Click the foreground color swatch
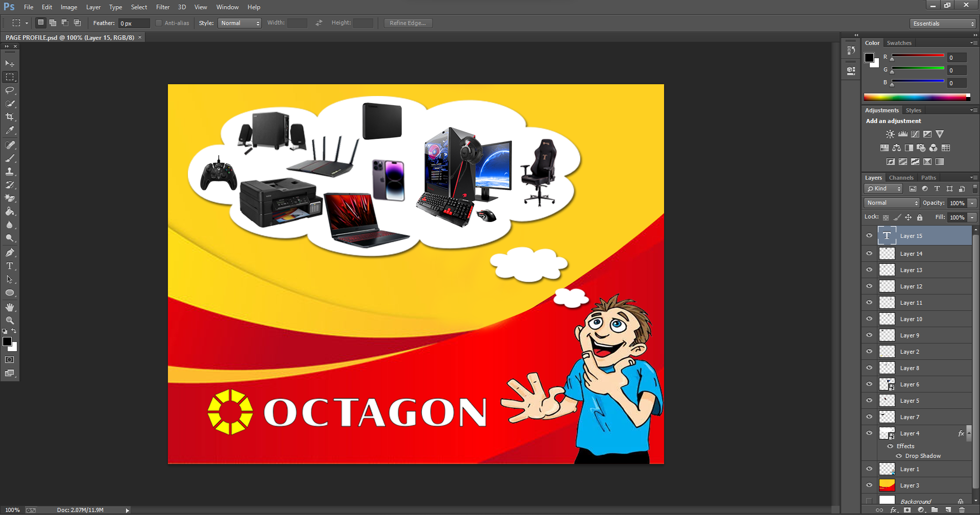This screenshot has width=980, height=515. click(7, 342)
